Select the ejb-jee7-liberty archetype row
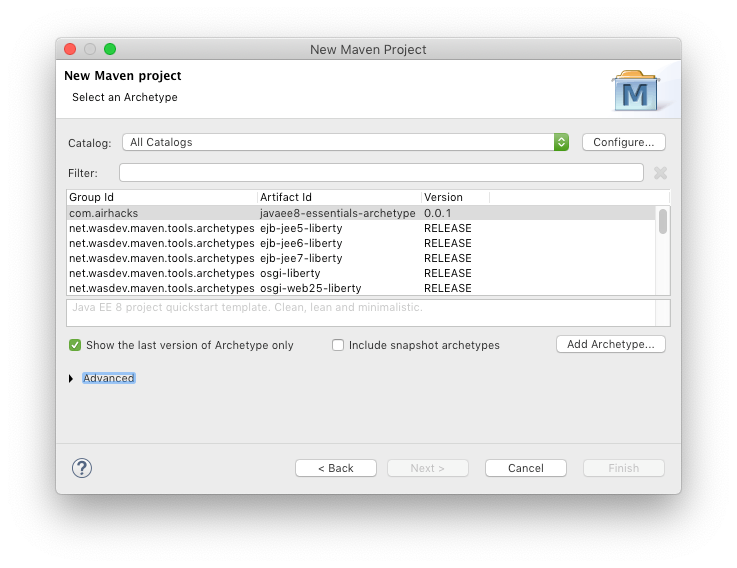The width and height of the screenshot is (737, 568). (x=300, y=258)
